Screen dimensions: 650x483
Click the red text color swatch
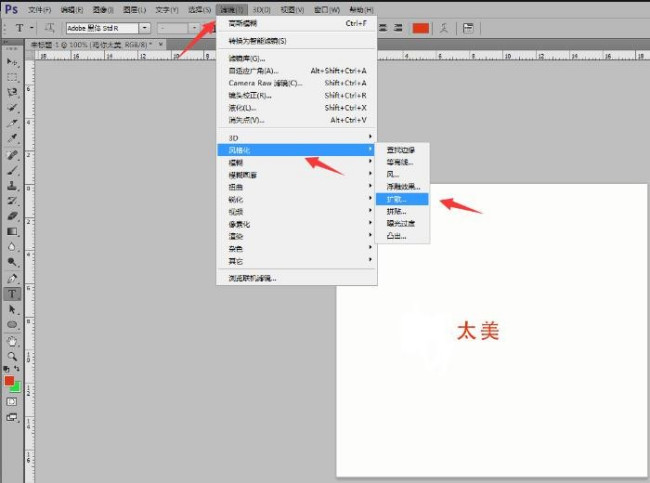coord(421,27)
